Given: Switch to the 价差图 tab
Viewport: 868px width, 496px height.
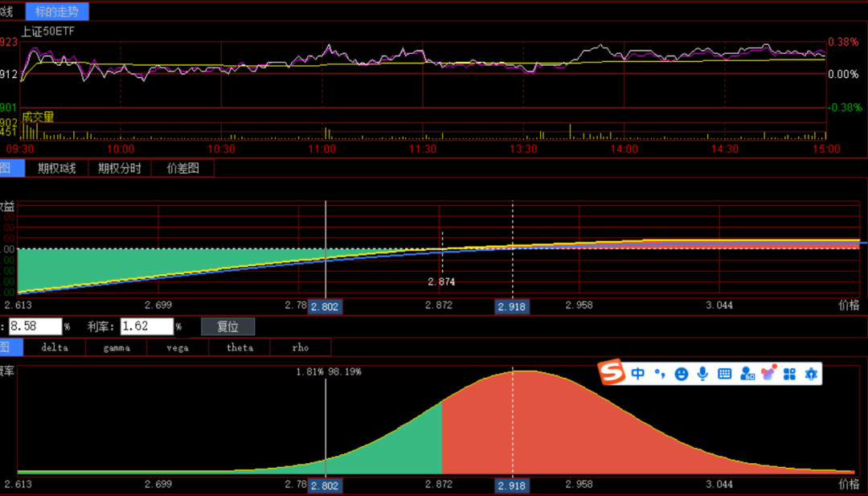Looking at the screenshot, I should click(182, 168).
